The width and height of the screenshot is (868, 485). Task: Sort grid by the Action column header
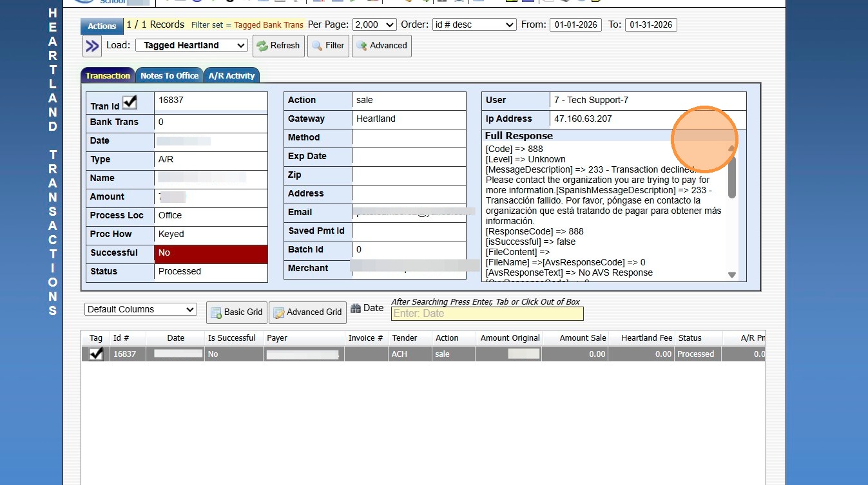click(453, 338)
